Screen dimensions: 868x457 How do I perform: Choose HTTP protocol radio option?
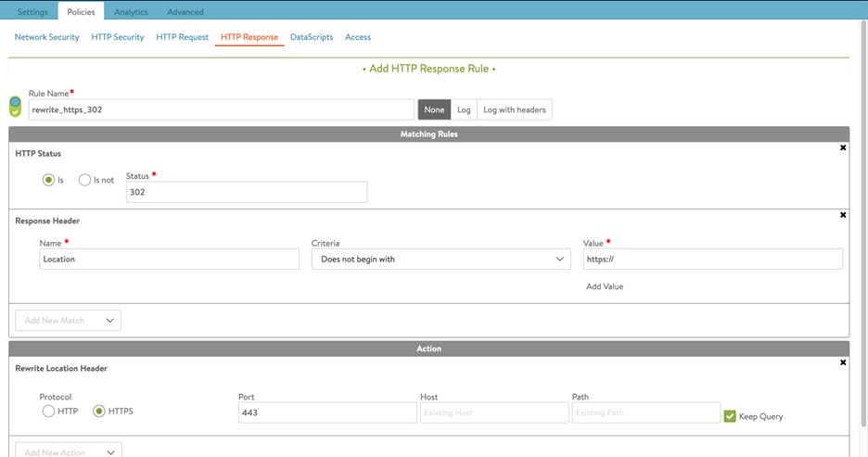click(x=48, y=411)
